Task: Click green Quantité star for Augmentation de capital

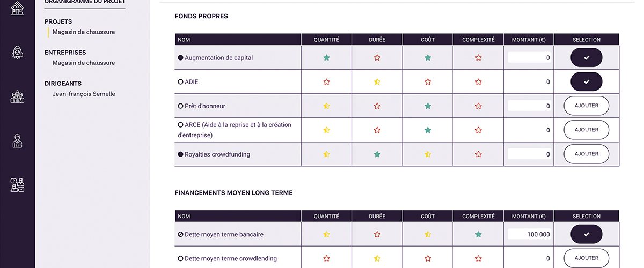Action: point(326,57)
